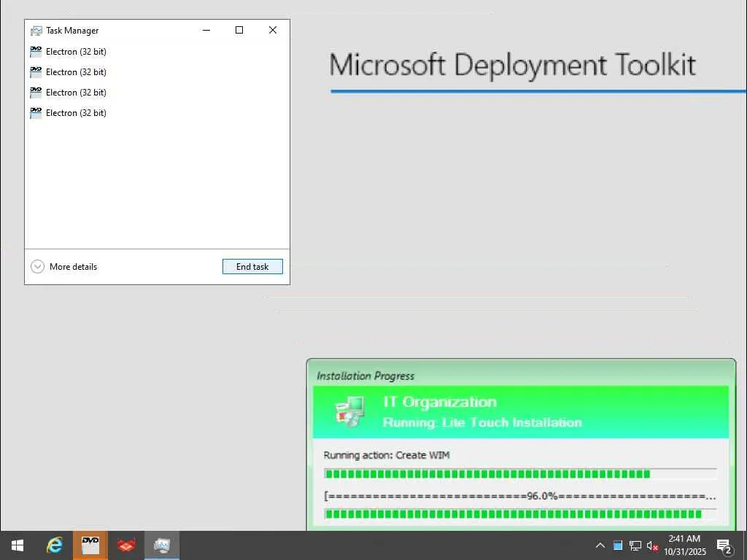Click Running: Lite Touch Installation text
This screenshot has height=560, width=747.
(x=483, y=423)
